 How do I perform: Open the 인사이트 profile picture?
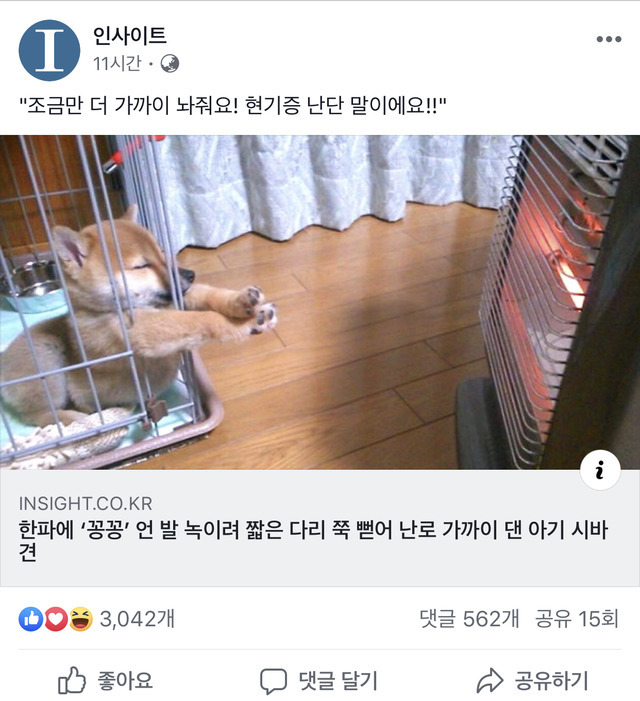point(49,50)
